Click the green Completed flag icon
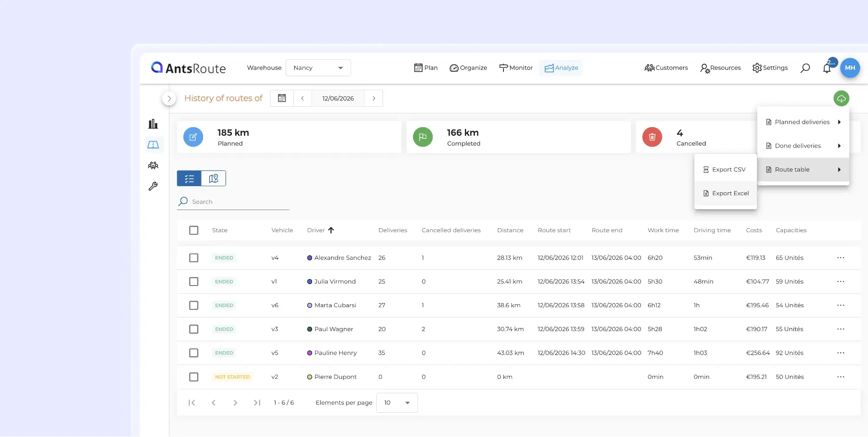Viewport: 868px width, 437px height. click(x=423, y=137)
